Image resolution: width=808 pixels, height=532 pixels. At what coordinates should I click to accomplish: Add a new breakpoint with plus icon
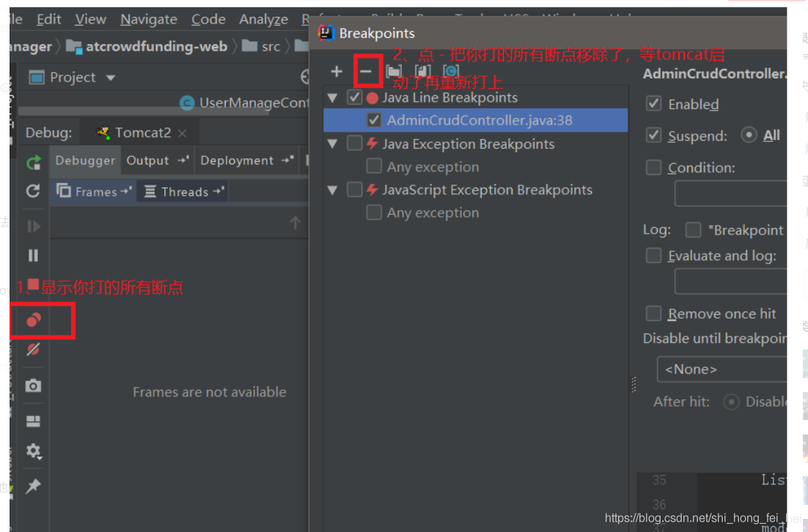coord(337,71)
